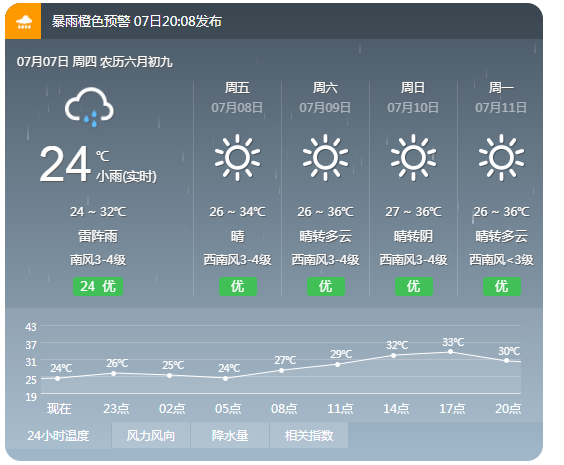Select the 周六 07月09日 forecast header
The height and width of the screenshot is (465, 564).
point(325,97)
